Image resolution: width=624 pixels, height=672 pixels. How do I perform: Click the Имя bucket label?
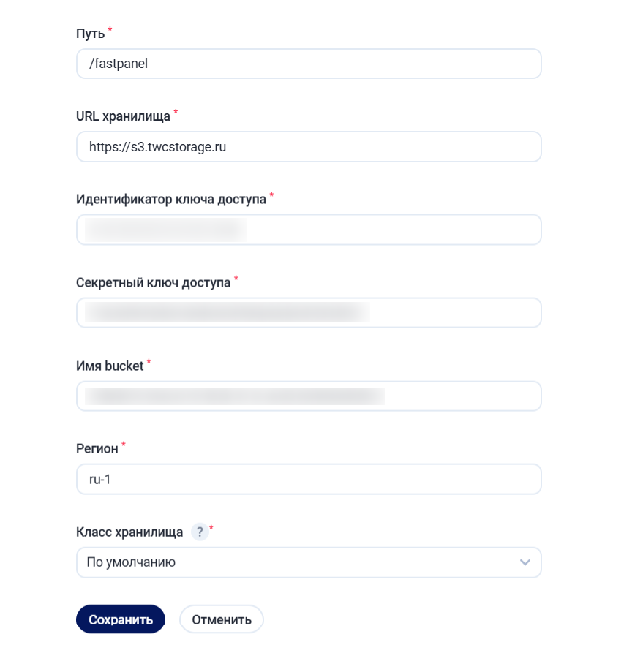click(x=110, y=366)
